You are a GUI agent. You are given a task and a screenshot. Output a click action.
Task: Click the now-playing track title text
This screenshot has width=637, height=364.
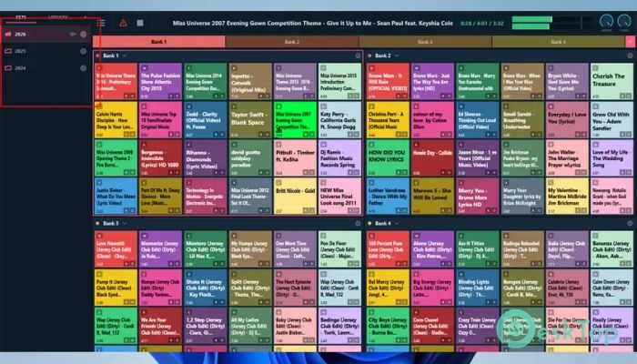tap(313, 23)
